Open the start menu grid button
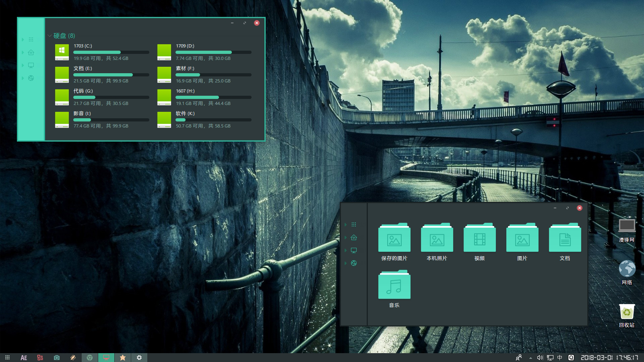This screenshot has height=362, width=644. [7, 358]
